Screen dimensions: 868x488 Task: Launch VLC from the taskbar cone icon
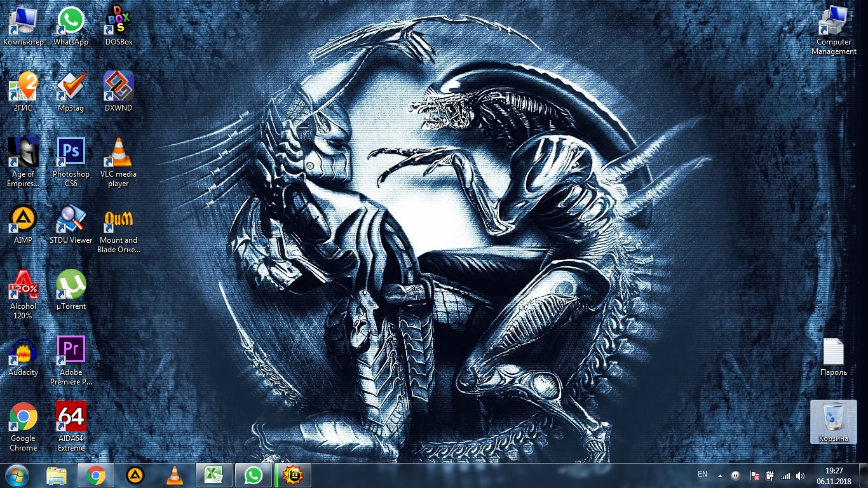pyautogui.click(x=175, y=475)
